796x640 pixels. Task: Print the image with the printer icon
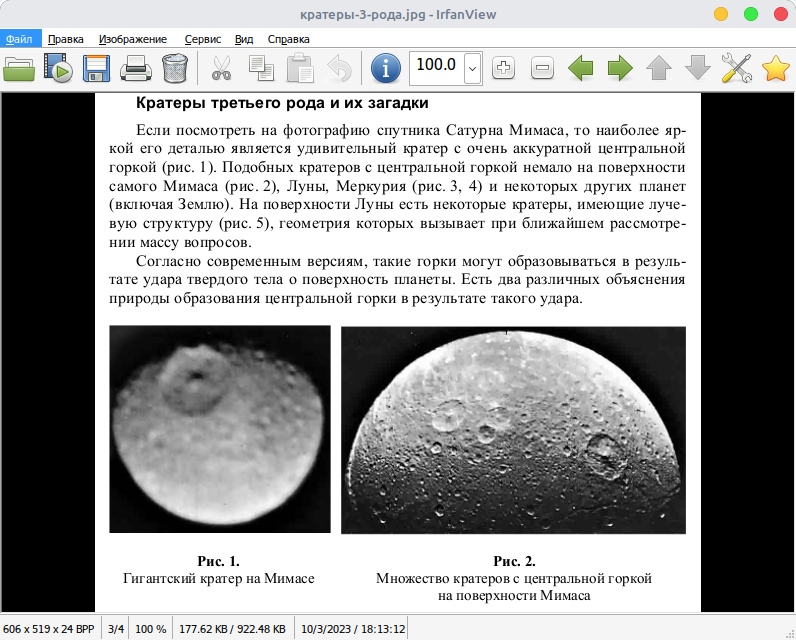136,68
